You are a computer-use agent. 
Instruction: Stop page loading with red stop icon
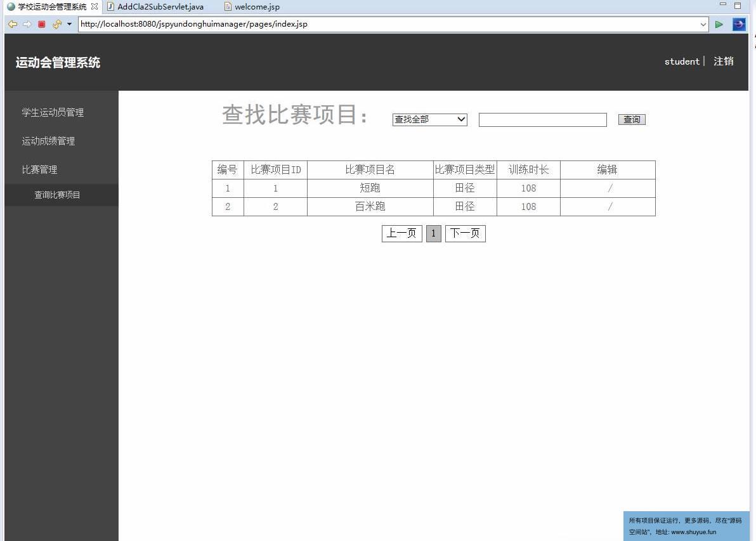tap(42, 24)
